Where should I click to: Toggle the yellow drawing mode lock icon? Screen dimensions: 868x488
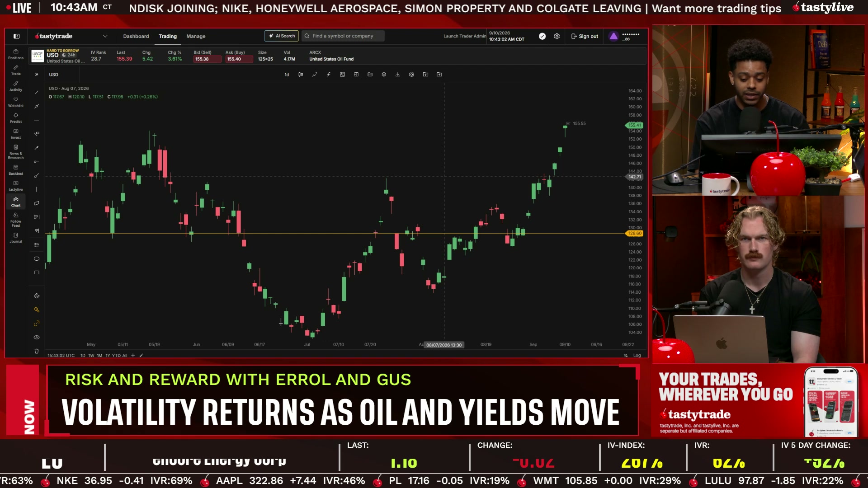tap(37, 310)
